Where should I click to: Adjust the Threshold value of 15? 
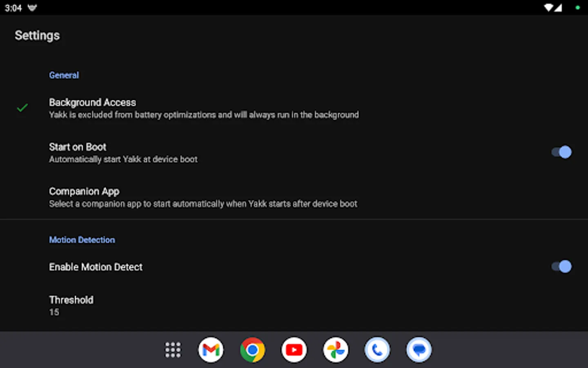tap(71, 305)
